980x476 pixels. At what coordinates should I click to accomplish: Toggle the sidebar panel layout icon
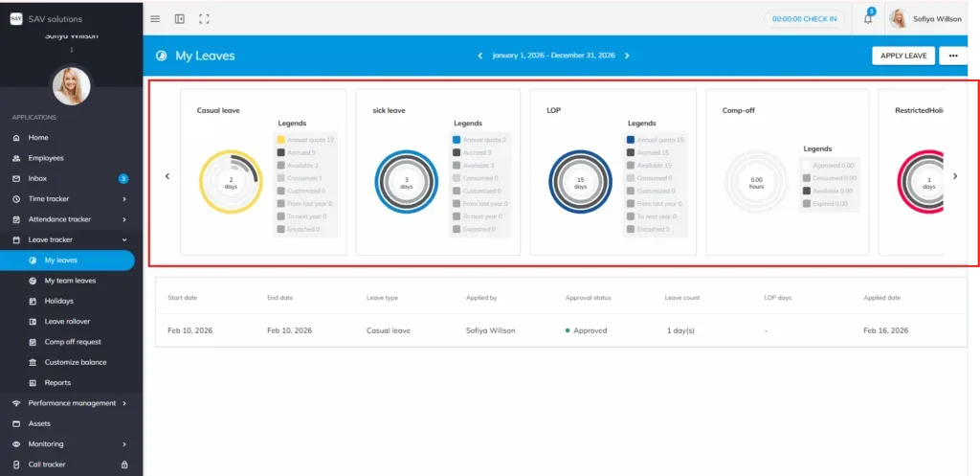pos(179,19)
